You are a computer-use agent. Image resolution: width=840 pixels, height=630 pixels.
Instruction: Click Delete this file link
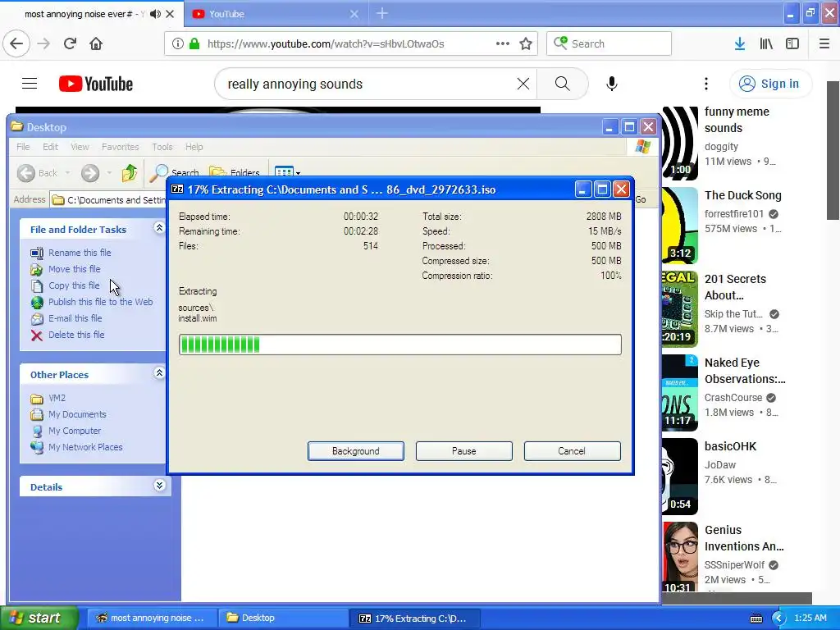pos(76,335)
